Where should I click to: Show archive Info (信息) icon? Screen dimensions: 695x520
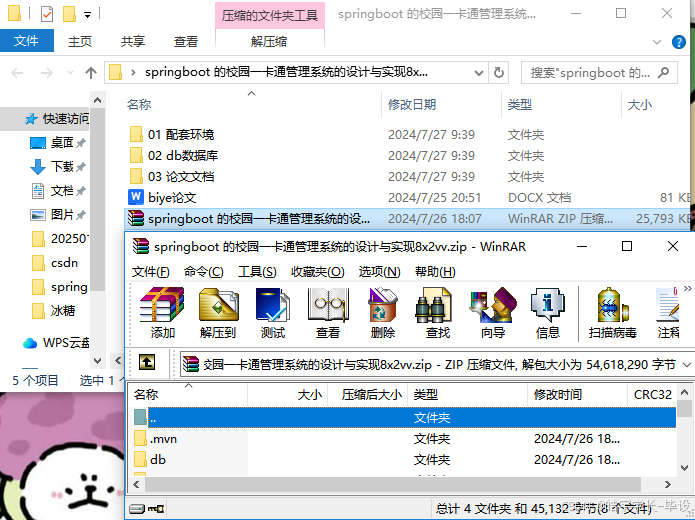tap(547, 313)
